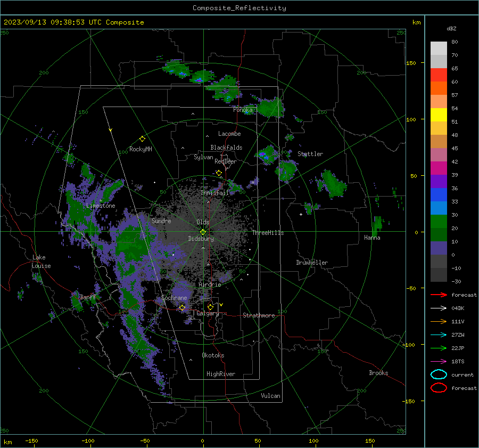Click the Calgary city label

208,313
